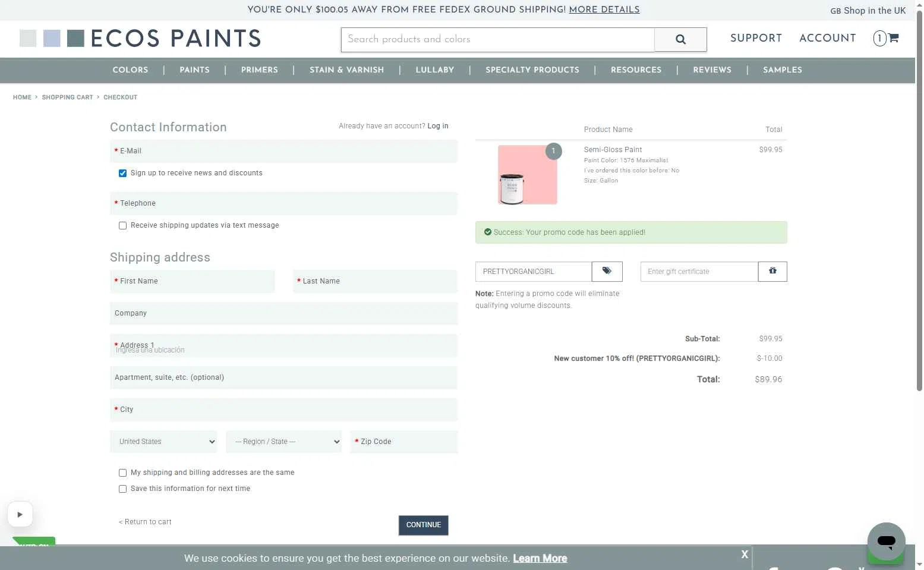This screenshot has height=570, width=924.
Task: Check shipping and billing addresses are the same
Action: pyautogui.click(x=122, y=473)
